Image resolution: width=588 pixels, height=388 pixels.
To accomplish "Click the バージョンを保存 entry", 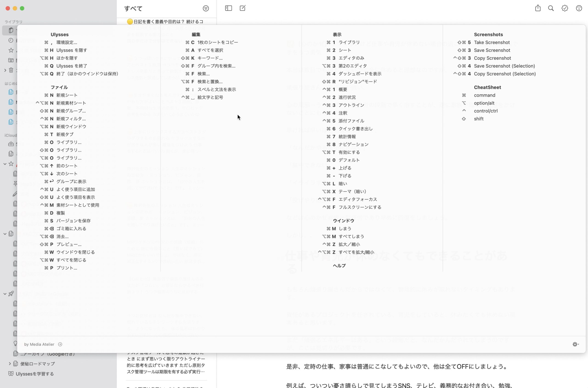I will click(x=73, y=221).
